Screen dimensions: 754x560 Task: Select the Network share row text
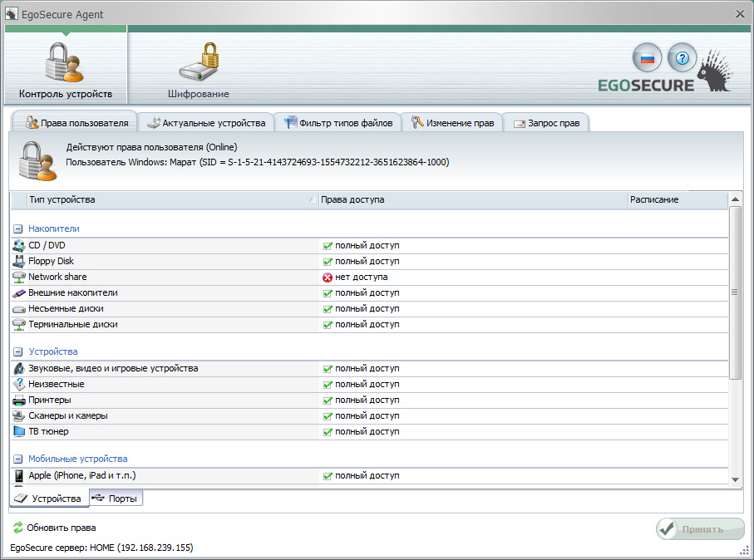click(57, 277)
